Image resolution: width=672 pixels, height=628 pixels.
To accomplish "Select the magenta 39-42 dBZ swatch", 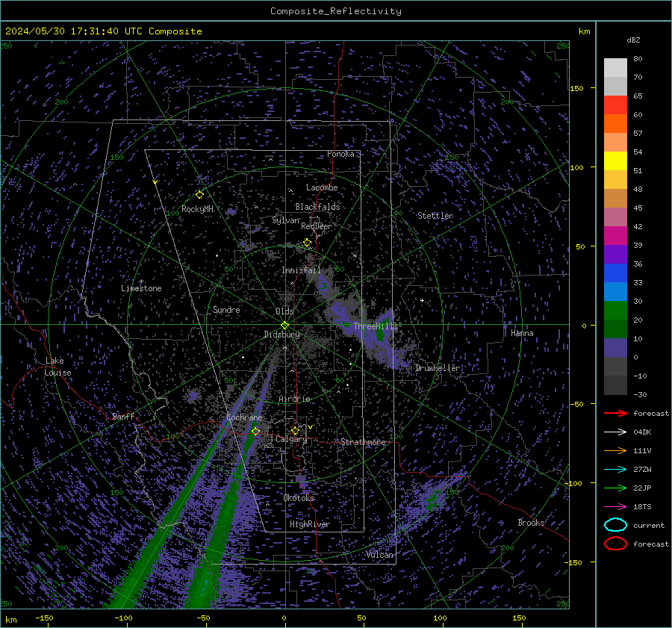I will click(x=615, y=236).
